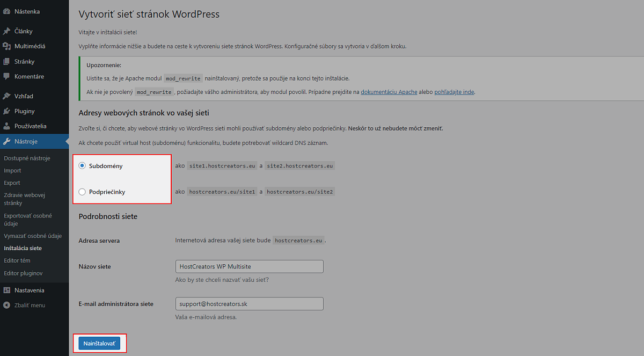Image resolution: width=644 pixels, height=356 pixels.
Task: Click the Komentáre comment bubble icon
Action: (6, 76)
